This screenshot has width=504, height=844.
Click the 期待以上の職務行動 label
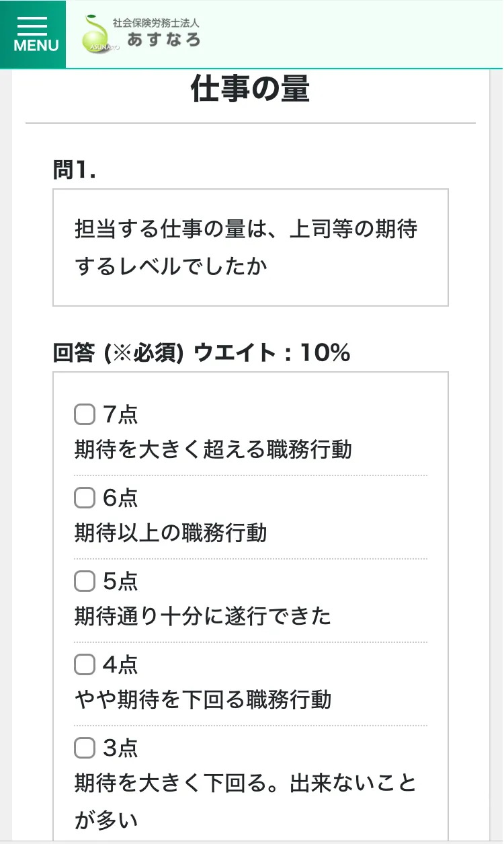coord(171,533)
